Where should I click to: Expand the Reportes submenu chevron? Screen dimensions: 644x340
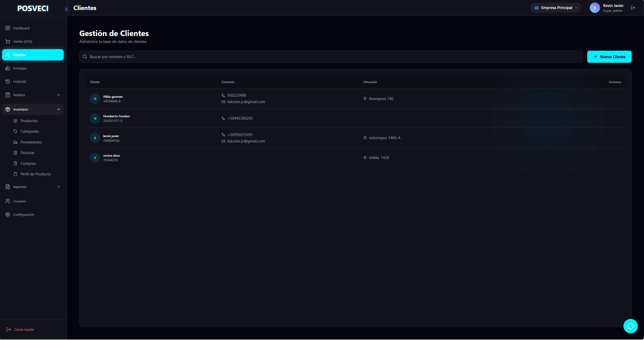(x=59, y=187)
